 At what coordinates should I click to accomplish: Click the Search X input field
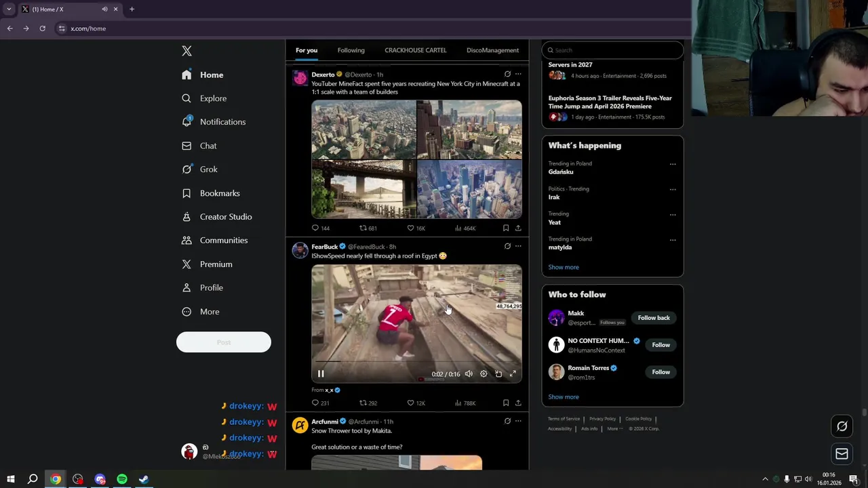(612, 50)
